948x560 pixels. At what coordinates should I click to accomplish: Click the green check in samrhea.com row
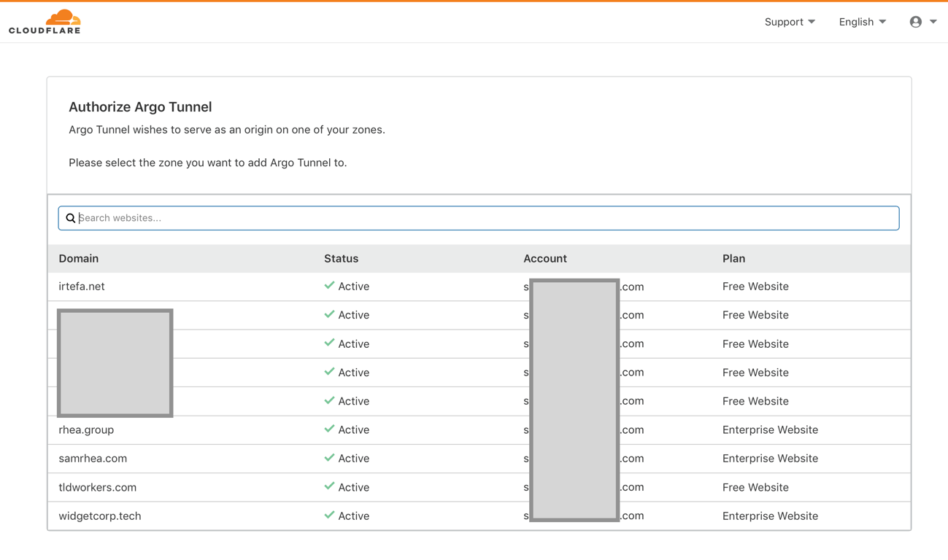(329, 458)
